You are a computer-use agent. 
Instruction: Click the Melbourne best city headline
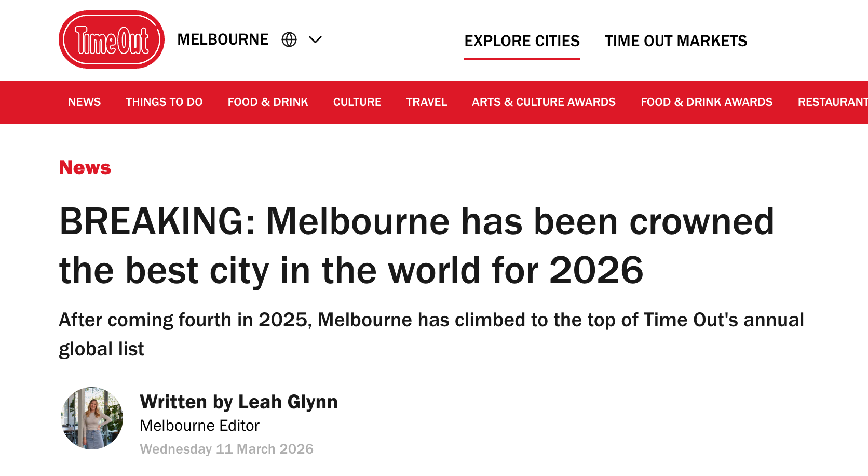415,246
